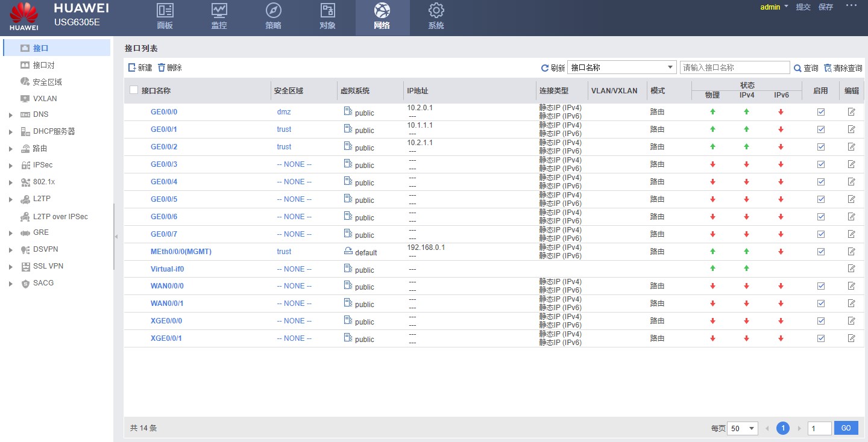Screen dimensions: 868x442
Task: Expand the IPSec tree node
Action: tap(11, 165)
